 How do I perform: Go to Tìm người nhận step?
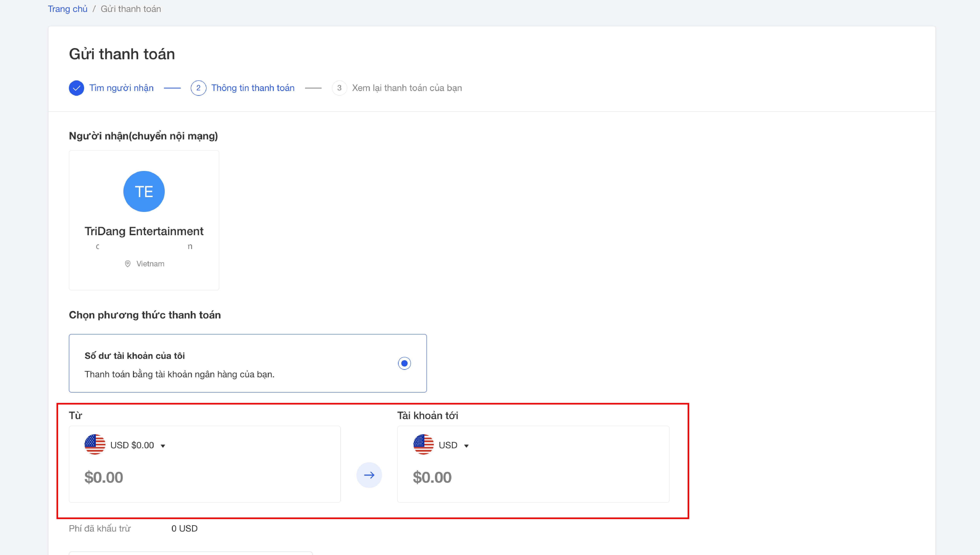coord(121,88)
